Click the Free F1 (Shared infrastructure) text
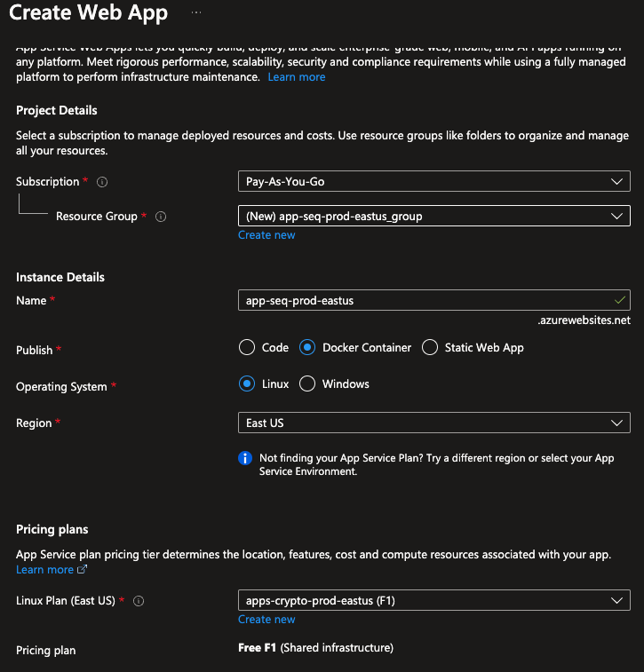644x672 pixels. [x=316, y=647]
